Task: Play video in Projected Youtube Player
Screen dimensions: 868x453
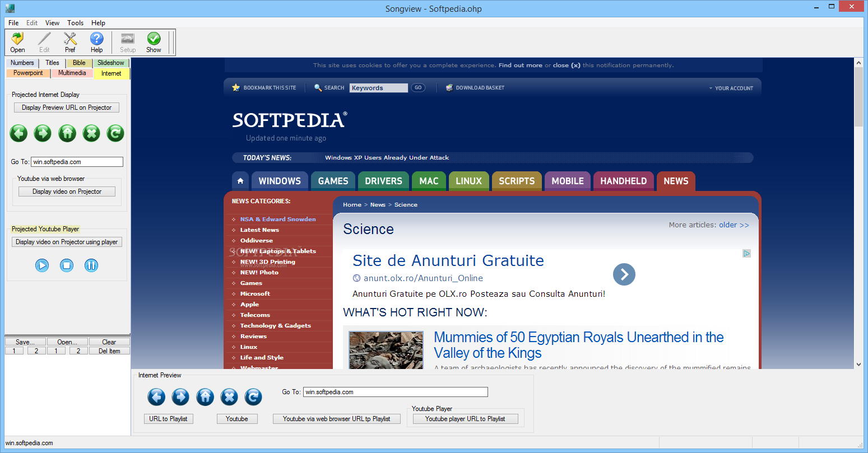Action: (x=42, y=265)
